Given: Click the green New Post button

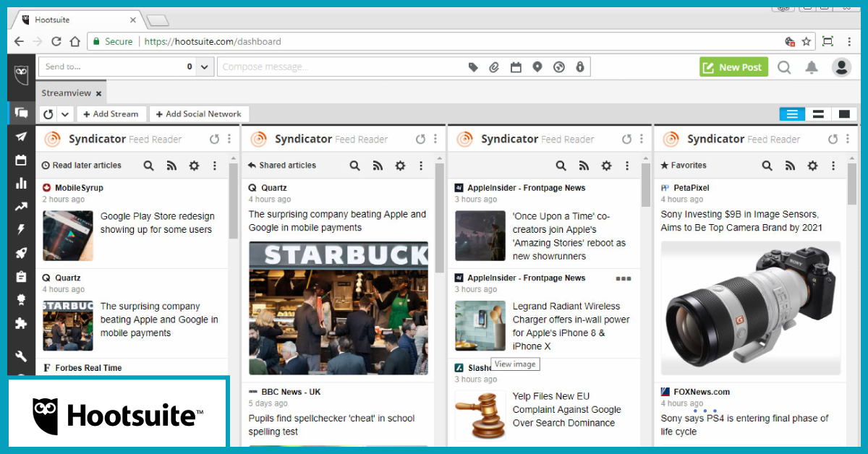Looking at the screenshot, I should [733, 67].
